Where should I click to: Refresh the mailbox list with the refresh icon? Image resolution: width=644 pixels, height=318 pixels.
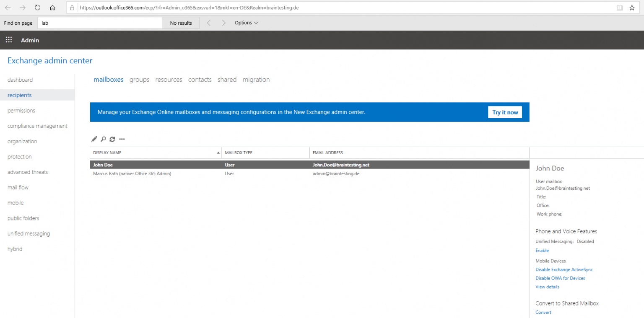coord(112,139)
